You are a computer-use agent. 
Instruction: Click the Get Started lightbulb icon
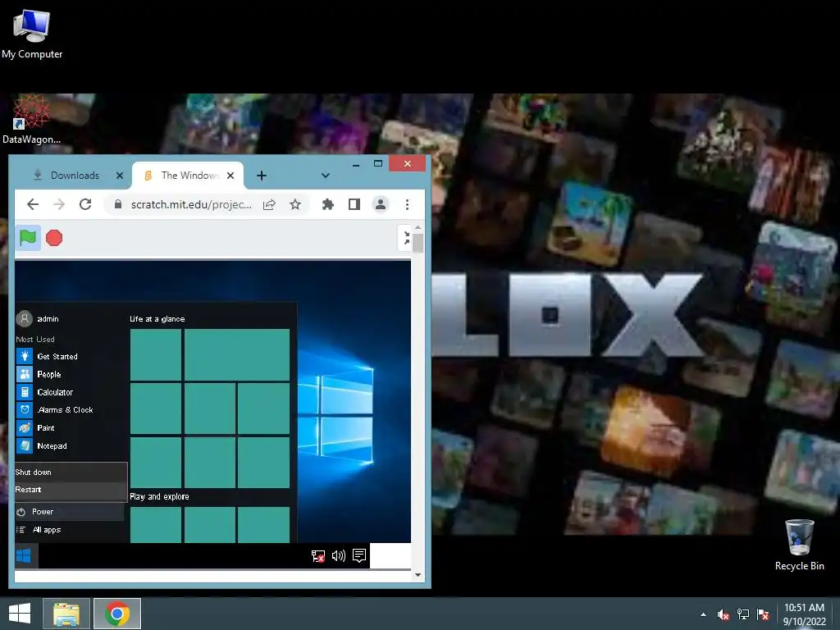tap(25, 356)
